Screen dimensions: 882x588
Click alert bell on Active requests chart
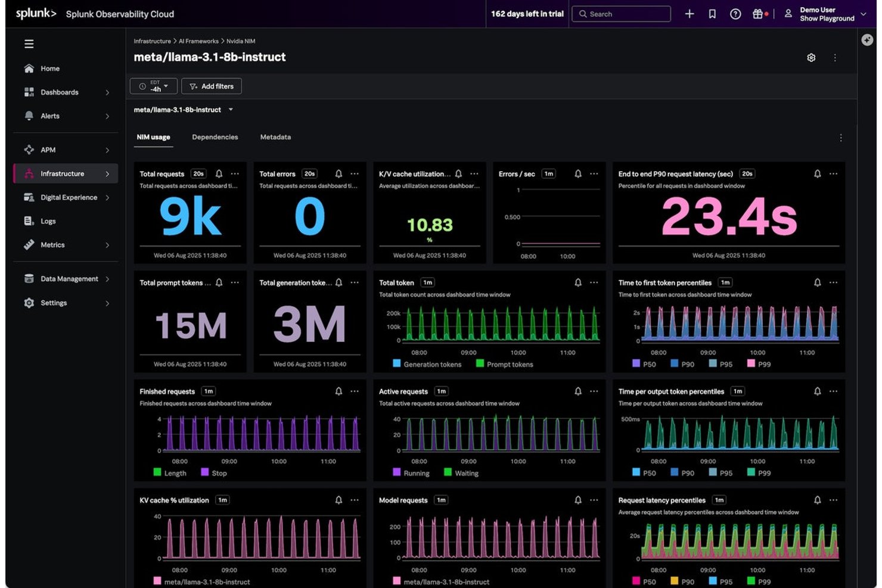(578, 391)
